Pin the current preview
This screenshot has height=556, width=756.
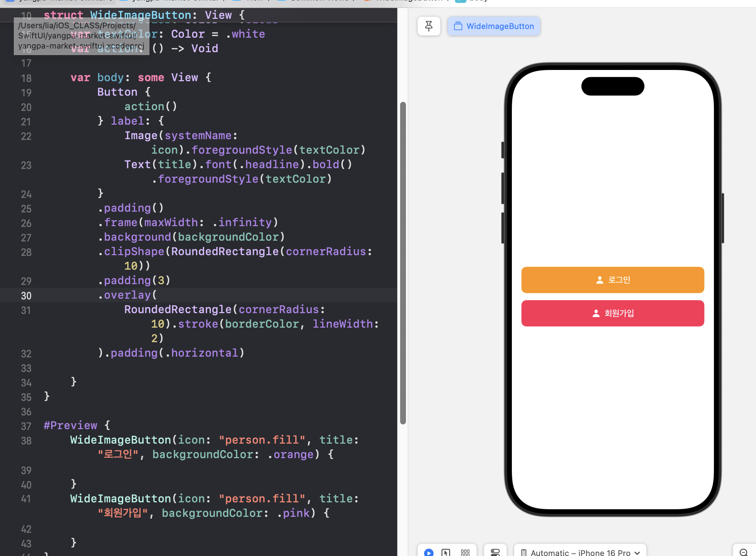pos(428,26)
